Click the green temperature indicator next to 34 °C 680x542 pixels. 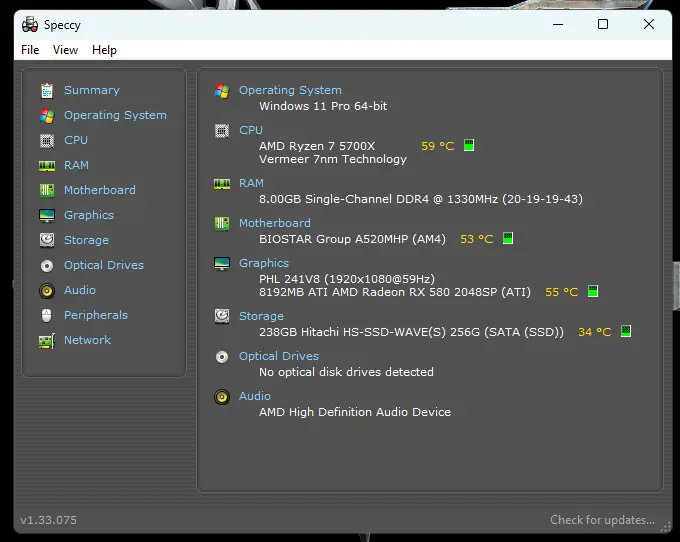(626, 331)
